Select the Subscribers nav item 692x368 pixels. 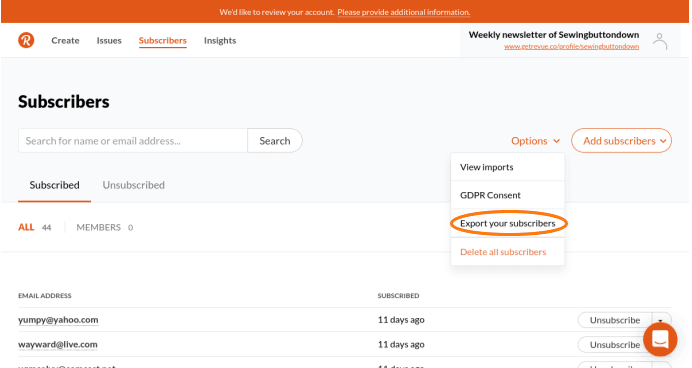[163, 41]
